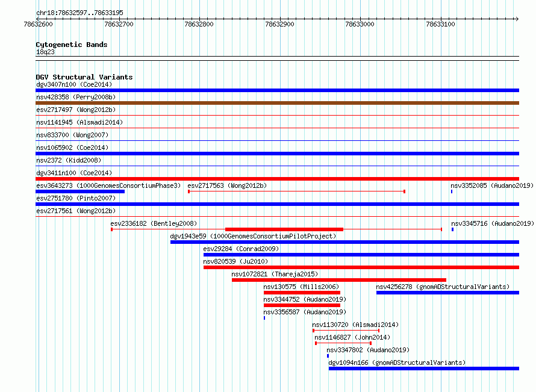The width and height of the screenshot is (536, 392).
Task: Click the nsv1072821 (Thareja2015) text label
Action: coord(275,274)
